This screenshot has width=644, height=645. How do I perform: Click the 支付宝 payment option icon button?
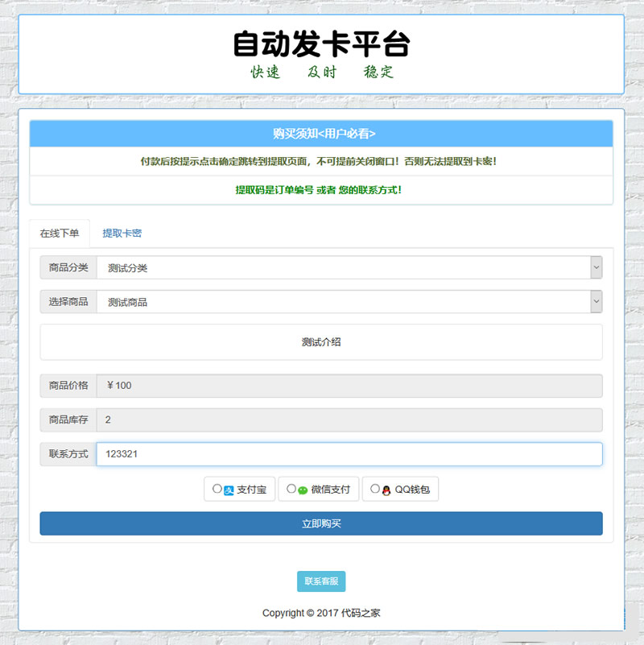pos(240,489)
